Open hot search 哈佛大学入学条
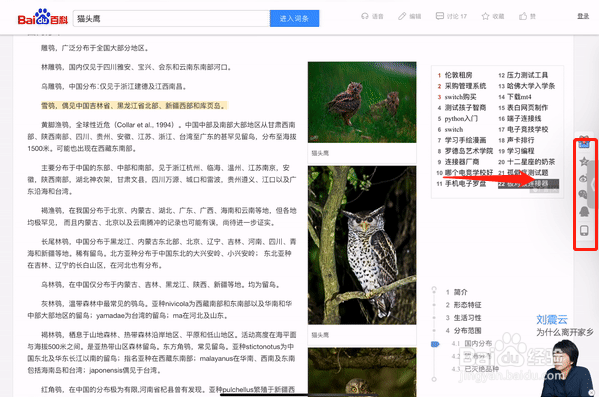Viewport: 599px width, 397px height. 531,86
